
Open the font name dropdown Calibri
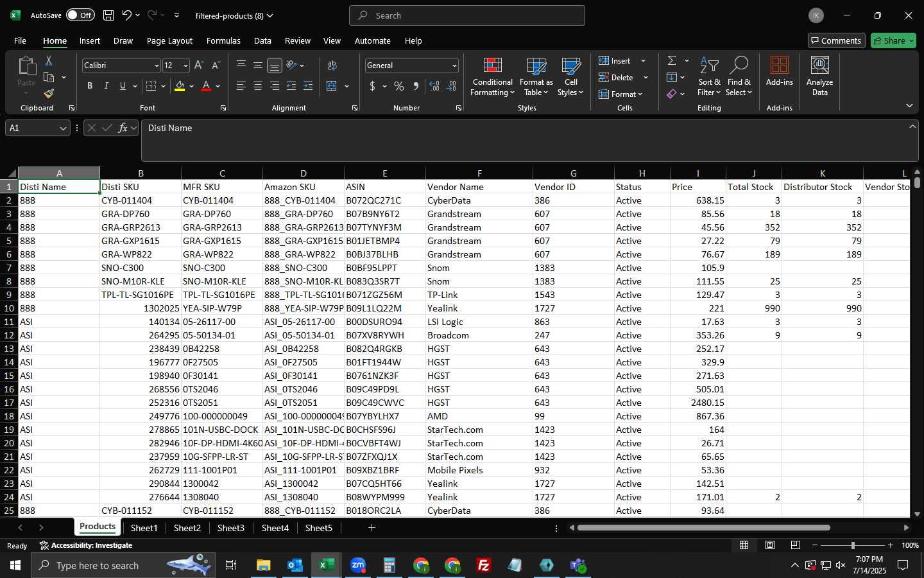tap(157, 66)
